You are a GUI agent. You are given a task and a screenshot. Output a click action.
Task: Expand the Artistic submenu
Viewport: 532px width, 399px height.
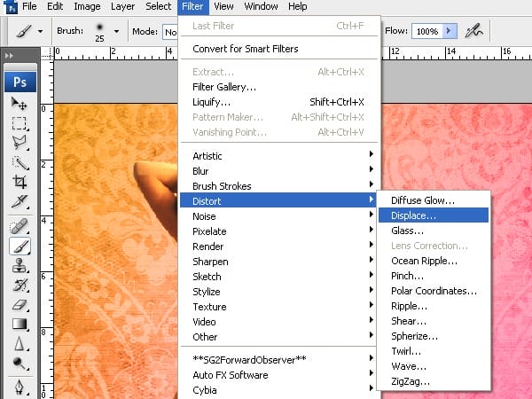(x=279, y=156)
